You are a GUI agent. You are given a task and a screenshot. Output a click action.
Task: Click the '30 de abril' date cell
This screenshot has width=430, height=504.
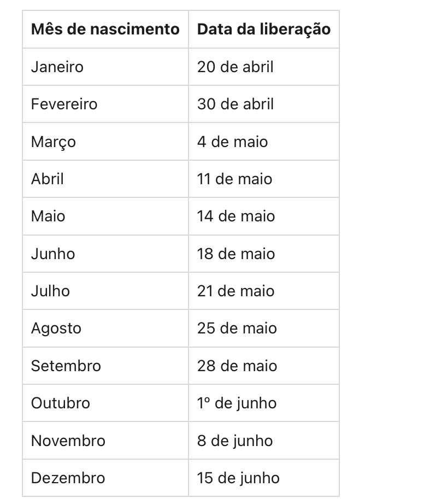[x=235, y=104]
